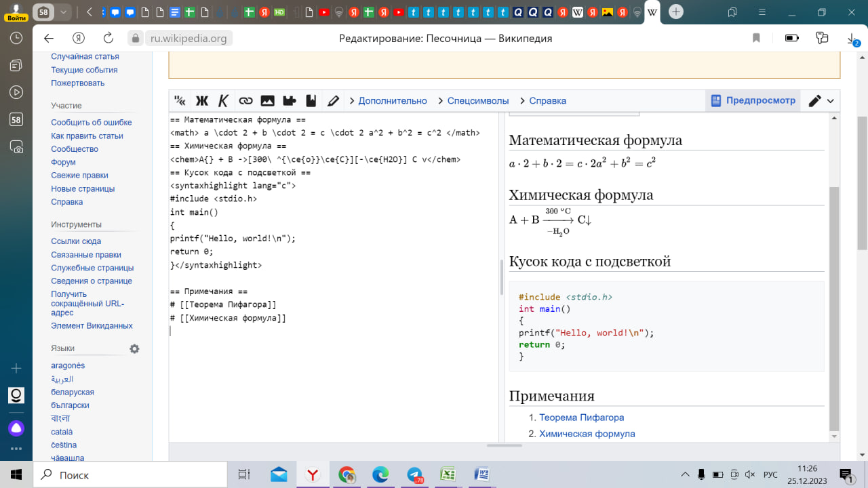Viewport: 868px width, 488px height.
Task: Add a reference using the book icon
Action: [x=311, y=101]
